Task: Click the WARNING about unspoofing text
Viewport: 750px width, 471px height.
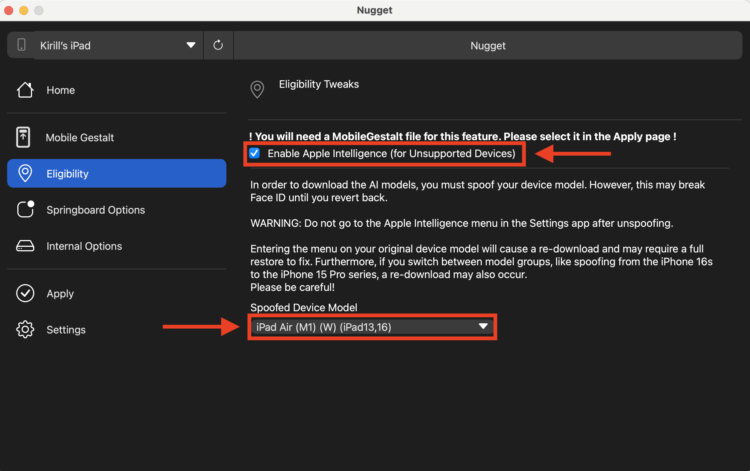Action: pos(462,223)
